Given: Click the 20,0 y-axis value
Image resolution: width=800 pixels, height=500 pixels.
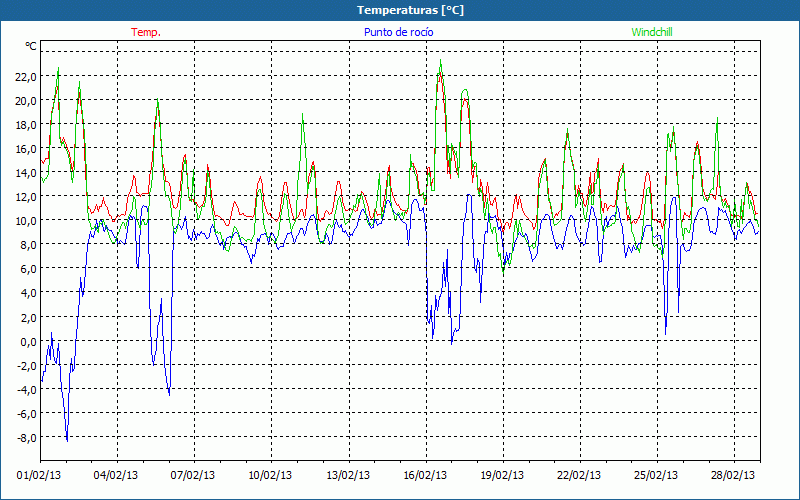Looking at the screenshot, I should (x=26, y=101).
